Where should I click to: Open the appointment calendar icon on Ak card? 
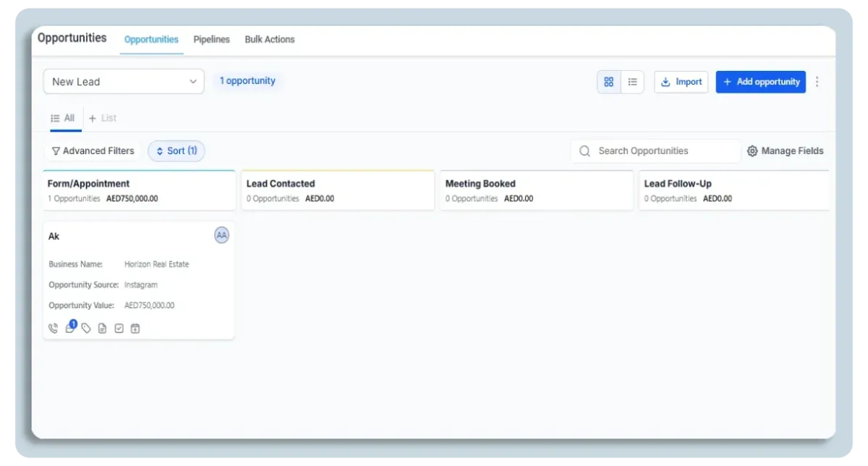pos(135,329)
